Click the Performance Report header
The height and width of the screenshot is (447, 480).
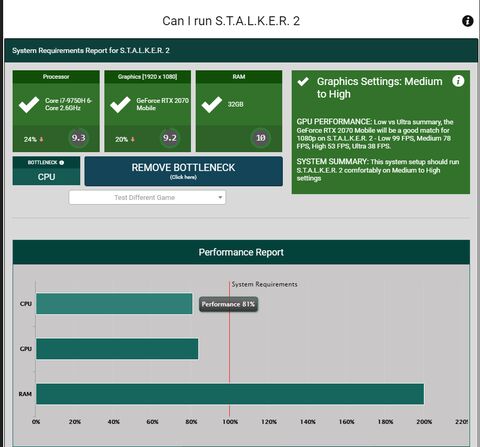pyautogui.click(x=241, y=252)
